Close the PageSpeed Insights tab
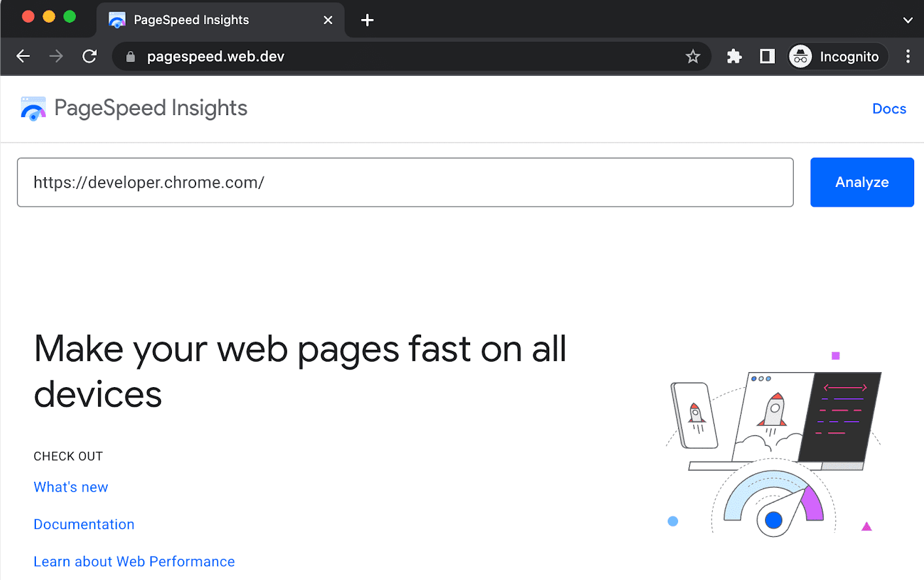 [328, 20]
